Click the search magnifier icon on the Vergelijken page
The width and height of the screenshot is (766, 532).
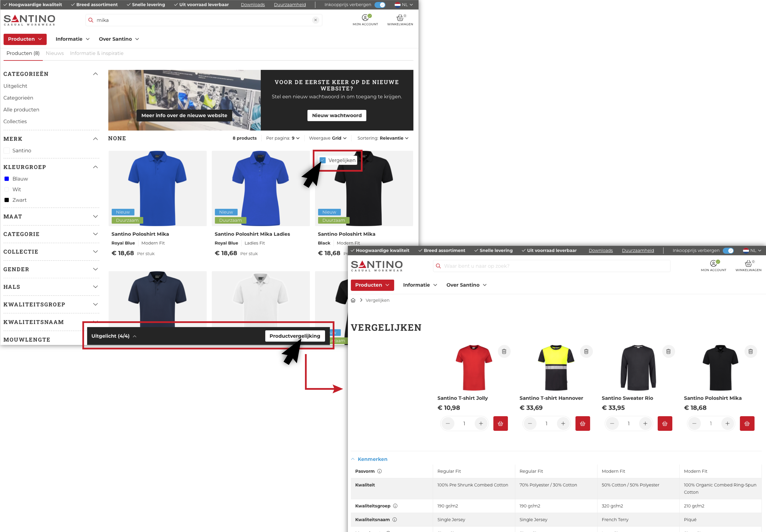(x=438, y=266)
